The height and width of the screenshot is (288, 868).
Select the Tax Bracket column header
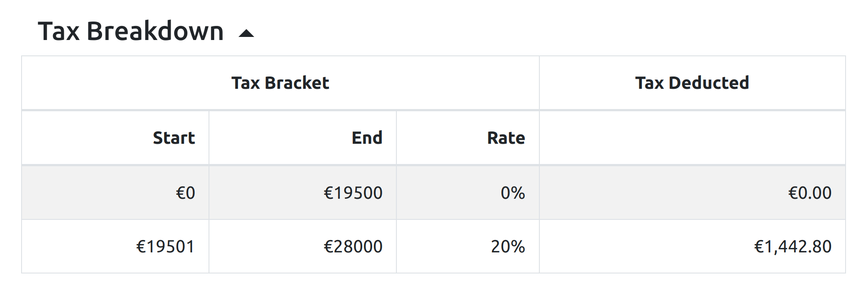pyautogui.click(x=280, y=83)
